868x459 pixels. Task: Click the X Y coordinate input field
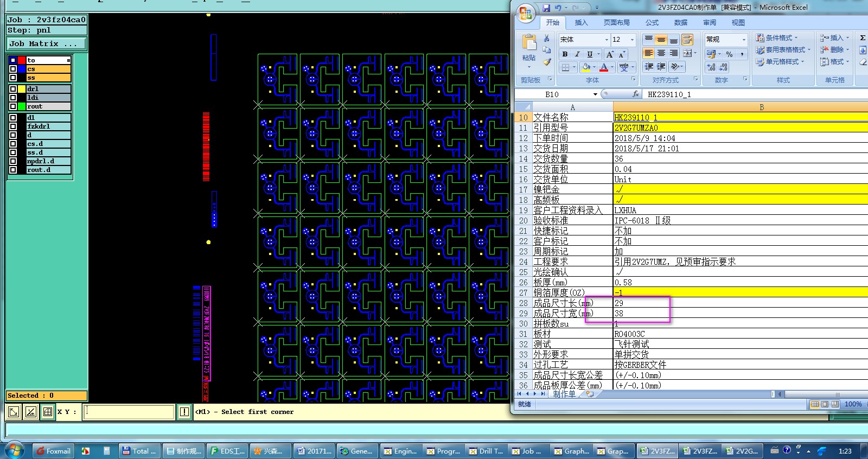click(x=129, y=412)
